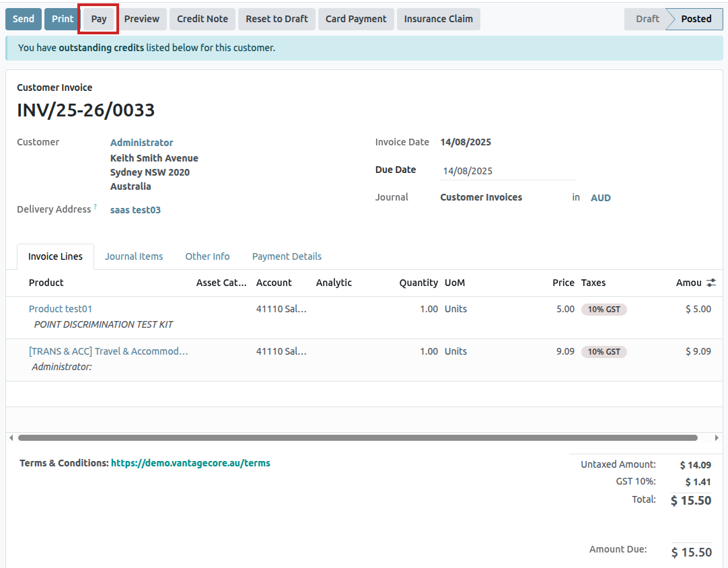728x568 pixels.
Task: Open column options adjust icon
Action: coord(711,283)
